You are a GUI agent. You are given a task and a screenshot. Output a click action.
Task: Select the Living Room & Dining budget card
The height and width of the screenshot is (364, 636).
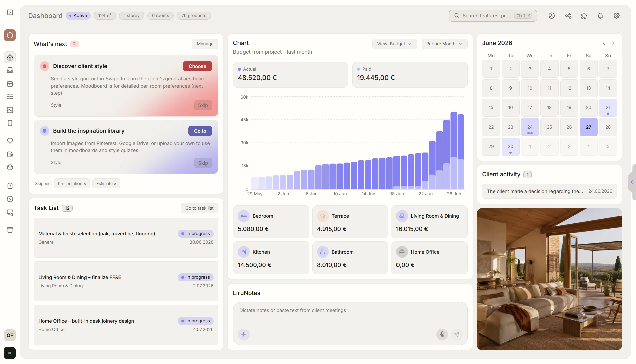pyautogui.click(x=429, y=222)
